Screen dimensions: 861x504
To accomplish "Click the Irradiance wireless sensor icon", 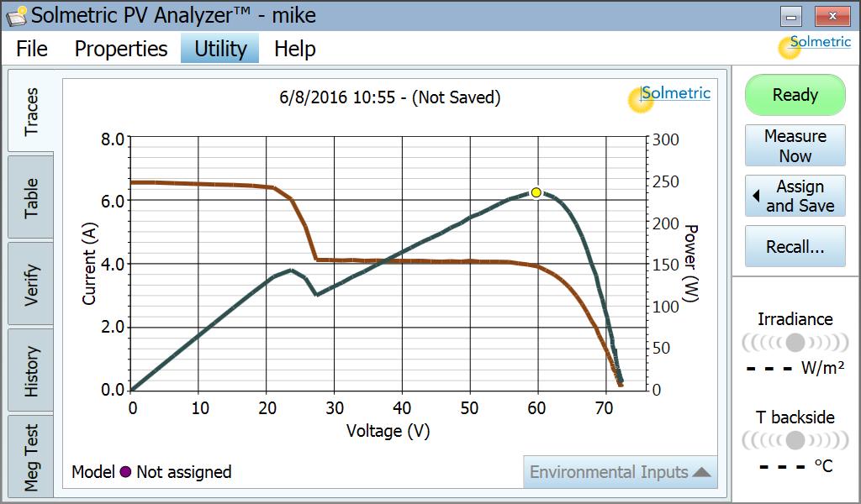I will [x=795, y=343].
